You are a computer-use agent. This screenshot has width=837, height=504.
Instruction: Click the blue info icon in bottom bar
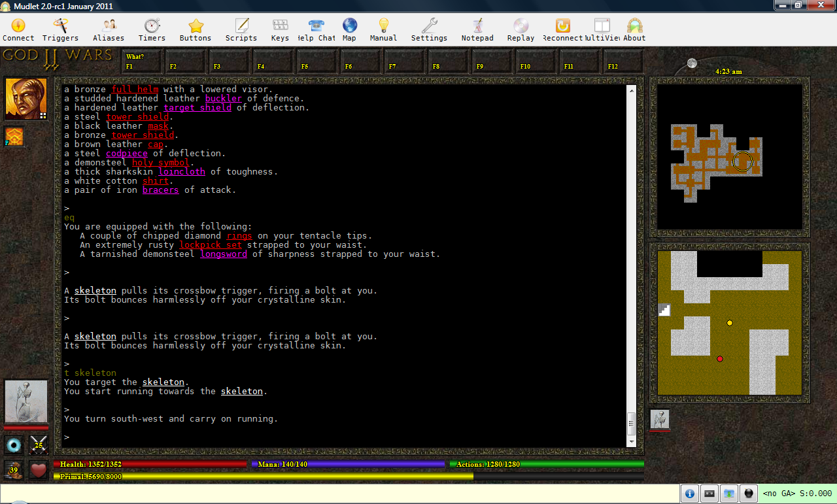pos(689,494)
